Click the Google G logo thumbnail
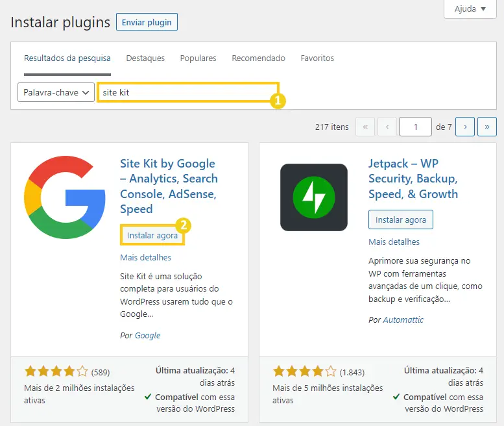This screenshot has height=426, width=504. point(65,197)
